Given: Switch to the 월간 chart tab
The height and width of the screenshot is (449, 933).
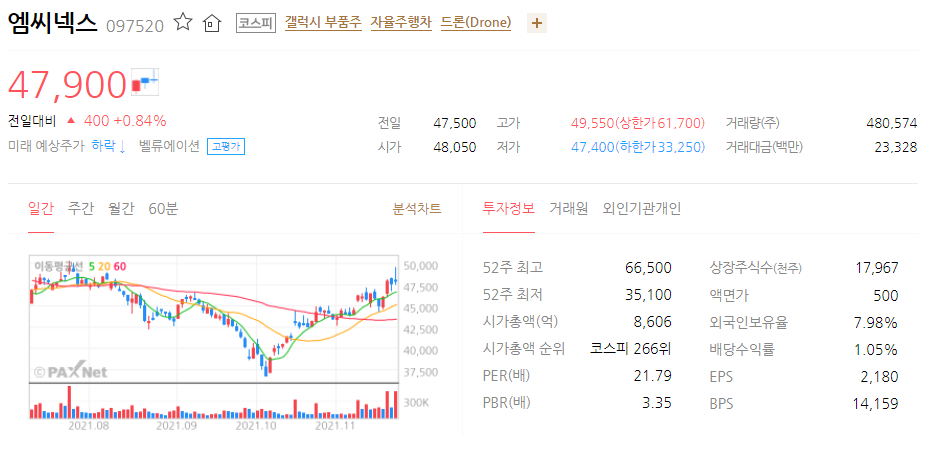Looking at the screenshot, I should coord(121,209).
